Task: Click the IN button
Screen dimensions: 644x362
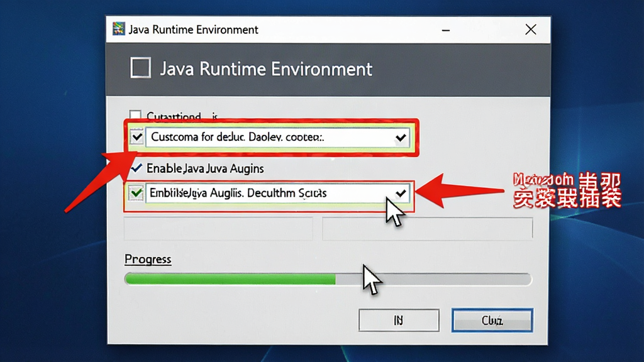Action: (399, 320)
